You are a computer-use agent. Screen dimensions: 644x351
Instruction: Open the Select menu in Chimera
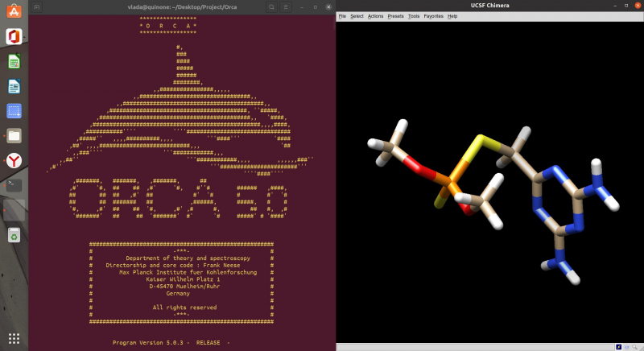tap(357, 16)
